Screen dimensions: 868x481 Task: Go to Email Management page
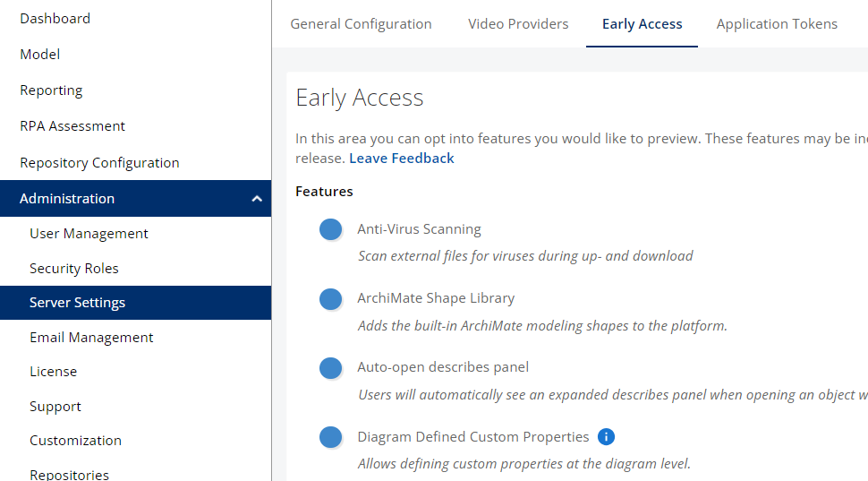[x=91, y=338]
